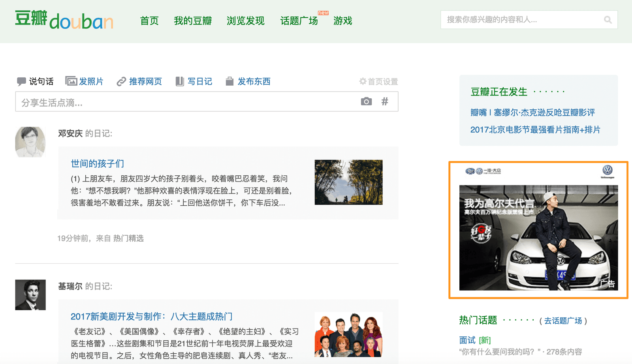Open homepage settings via the 首页设置 gear icon
The height and width of the screenshot is (364, 632).
(x=362, y=81)
